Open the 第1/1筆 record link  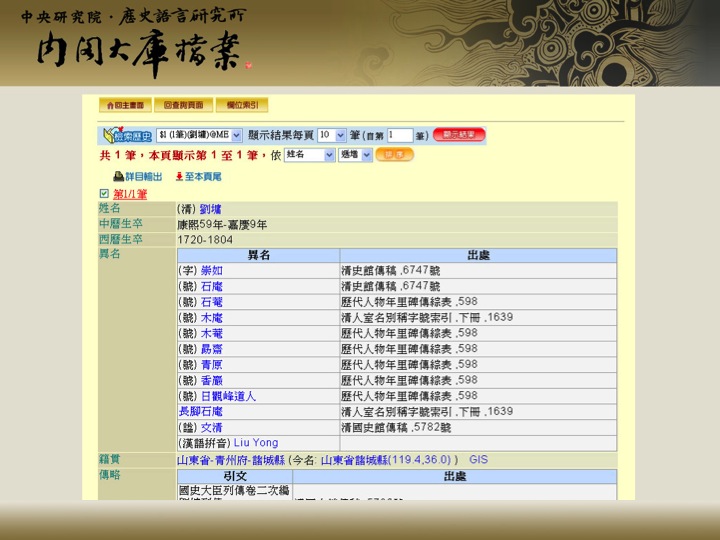130,194
